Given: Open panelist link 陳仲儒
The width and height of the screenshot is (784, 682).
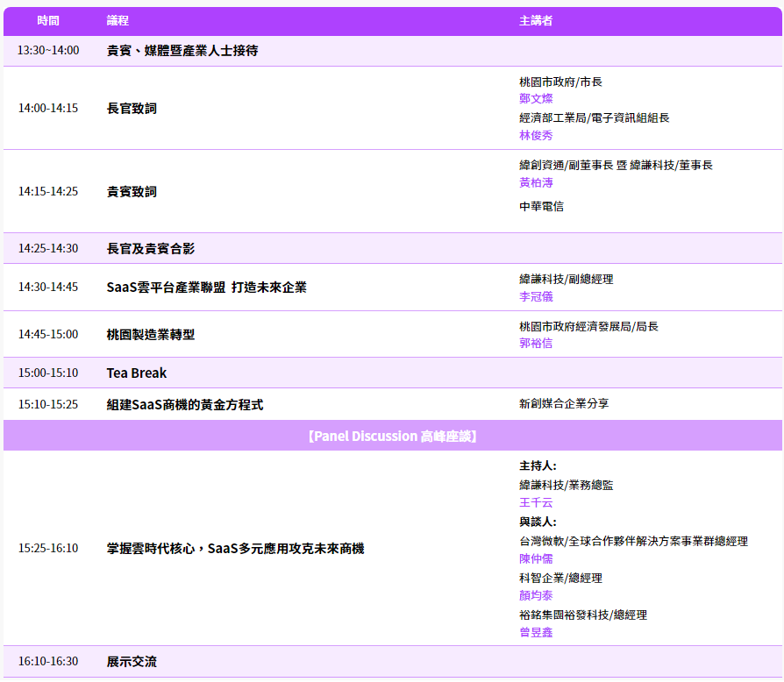Looking at the screenshot, I should pos(536,558).
